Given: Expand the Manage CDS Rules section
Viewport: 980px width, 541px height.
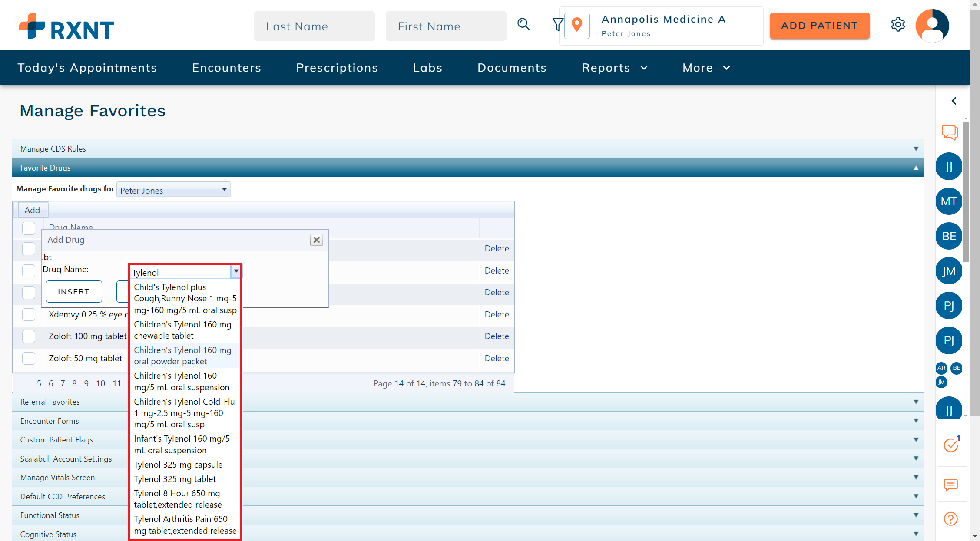Looking at the screenshot, I should pyautogui.click(x=468, y=149).
